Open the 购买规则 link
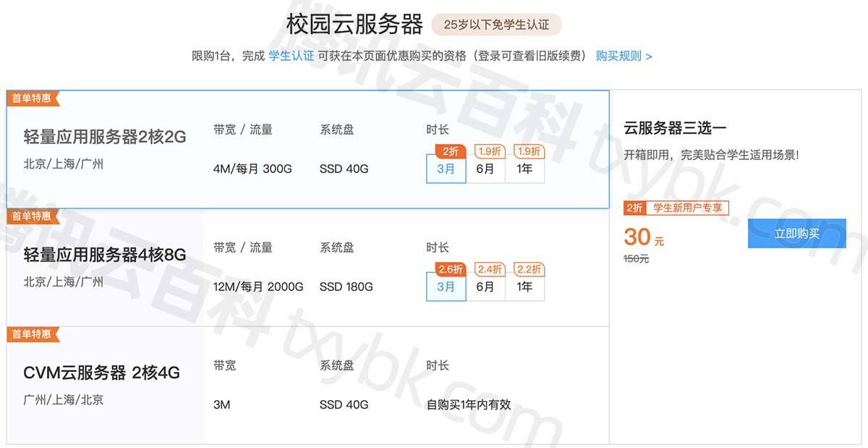Image resolution: width=868 pixels, height=448 pixels. (x=624, y=56)
